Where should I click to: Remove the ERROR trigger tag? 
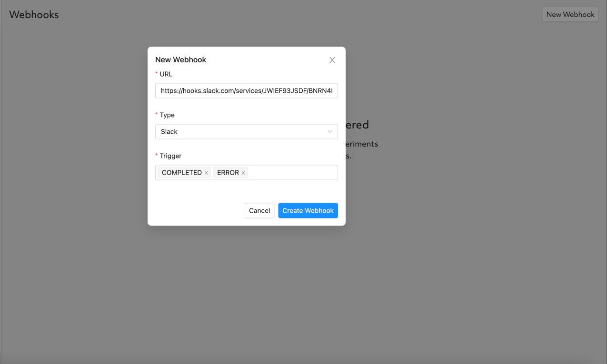click(243, 173)
